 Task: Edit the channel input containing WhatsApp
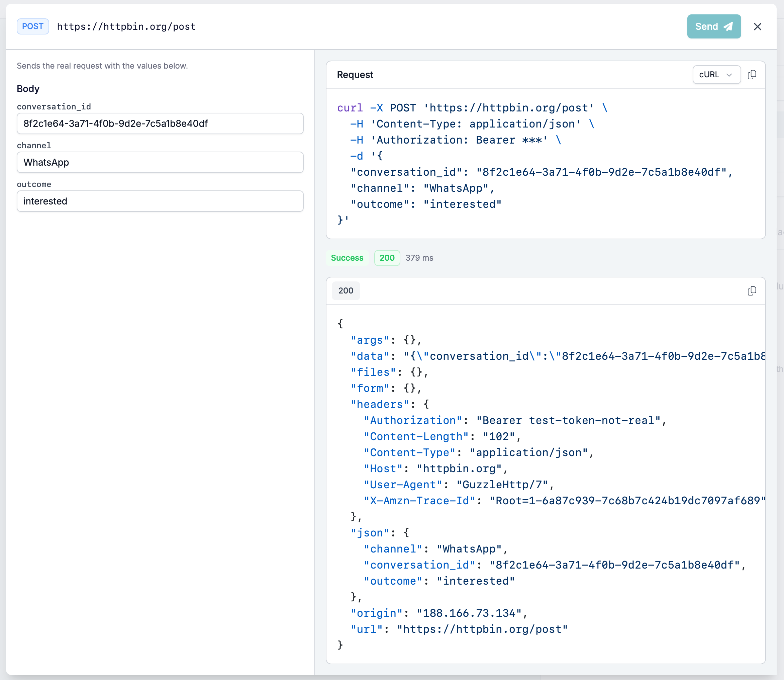point(160,162)
